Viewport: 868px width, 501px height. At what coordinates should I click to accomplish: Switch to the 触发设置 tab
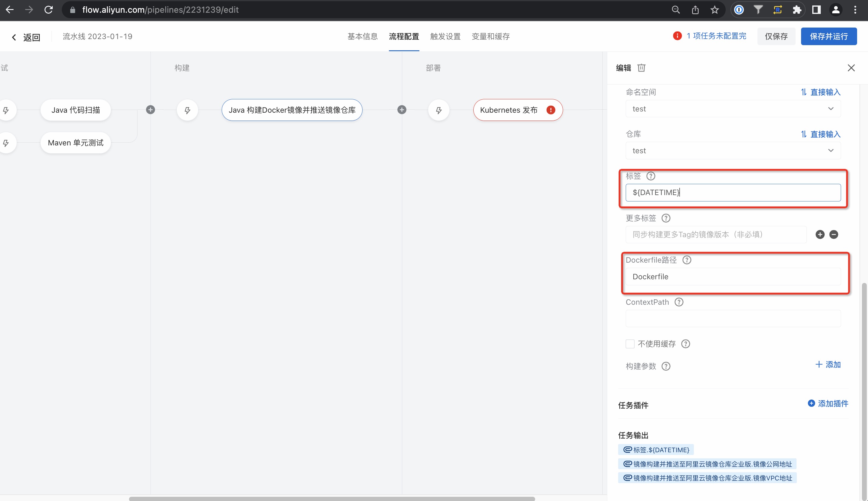pyautogui.click(x=445, y=36)
